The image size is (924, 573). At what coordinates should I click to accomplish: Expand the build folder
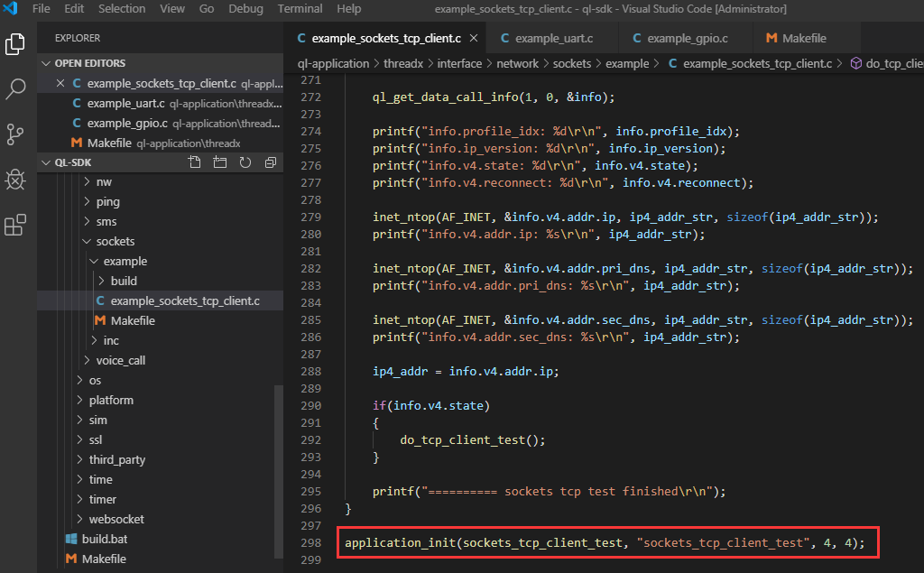[x=124, y=281]
